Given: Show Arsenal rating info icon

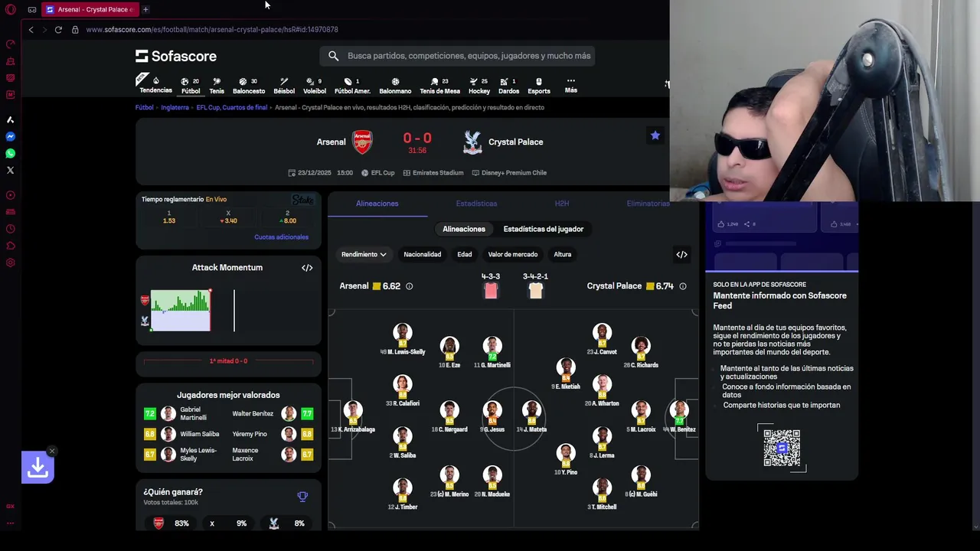Looking at the screenshot, I should 409,286.
